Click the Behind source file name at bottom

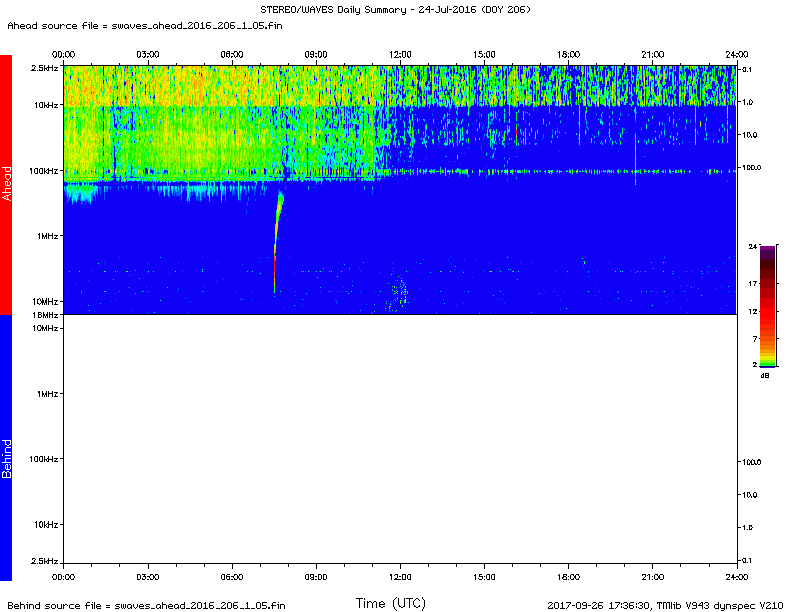click(145, 605)
